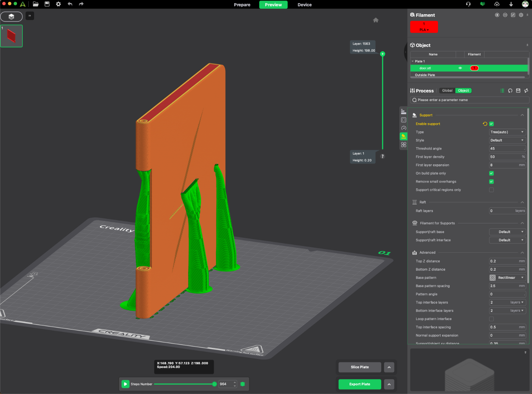Open the Base pattern Rectilinear dropdown
The width and height of the screenshot is (532, 394).
coord(507,278)
